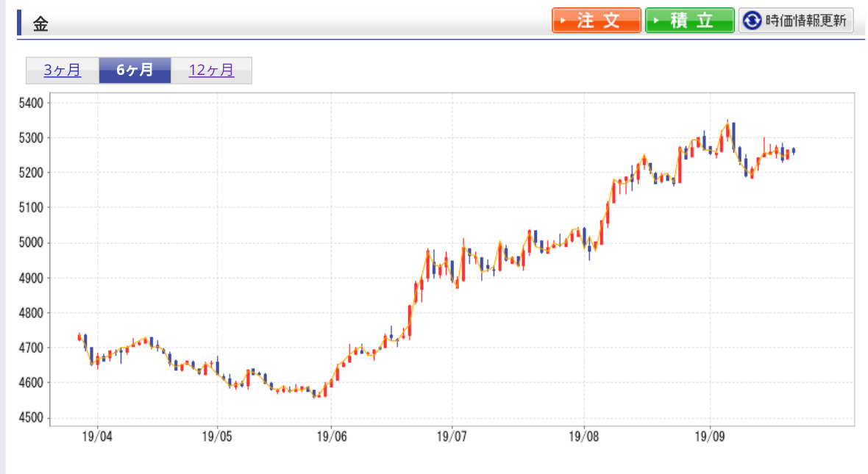Screen dimensions: 868x474
Task: Click the lowest candlestick just before 19/06
Action: click(x=315, y=393)
